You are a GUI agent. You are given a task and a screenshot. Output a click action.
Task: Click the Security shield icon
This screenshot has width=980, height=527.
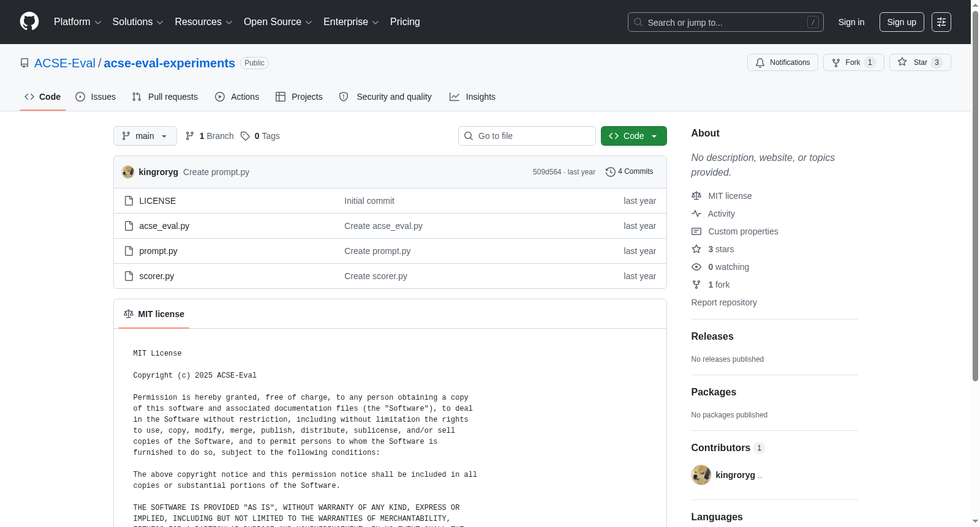click(x=344, y=97)
